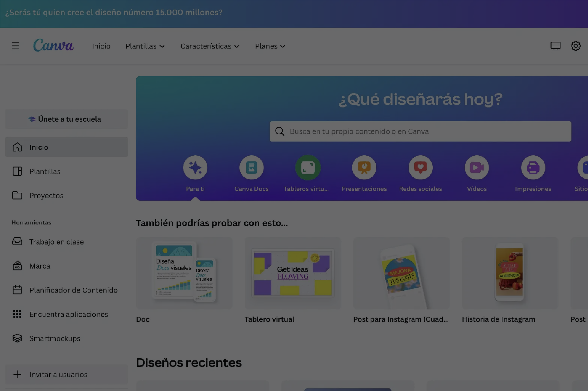Select the Vídeos camera icon
The width and height of the screenshot is (588, 391).
(x=477, y=168)
